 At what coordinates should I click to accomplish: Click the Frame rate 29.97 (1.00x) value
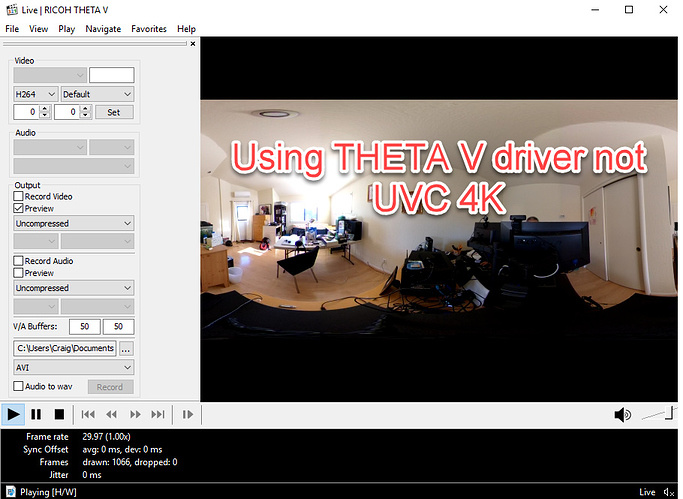pos(106,436)
